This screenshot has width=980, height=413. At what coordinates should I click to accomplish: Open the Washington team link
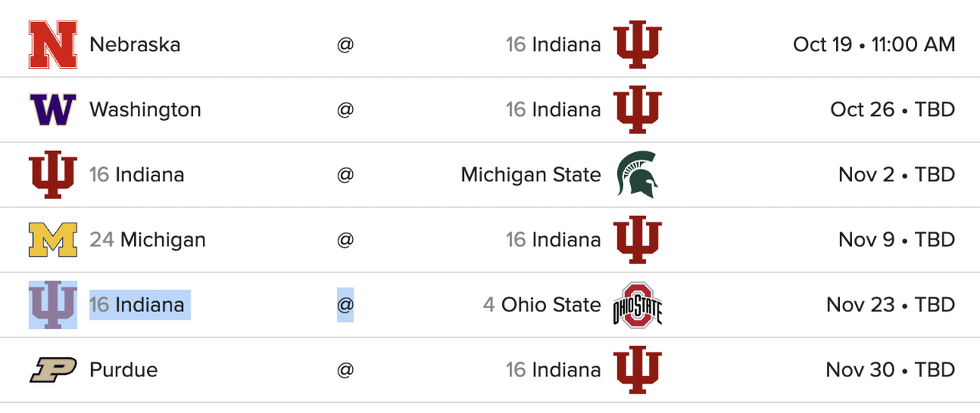(145, 109)
